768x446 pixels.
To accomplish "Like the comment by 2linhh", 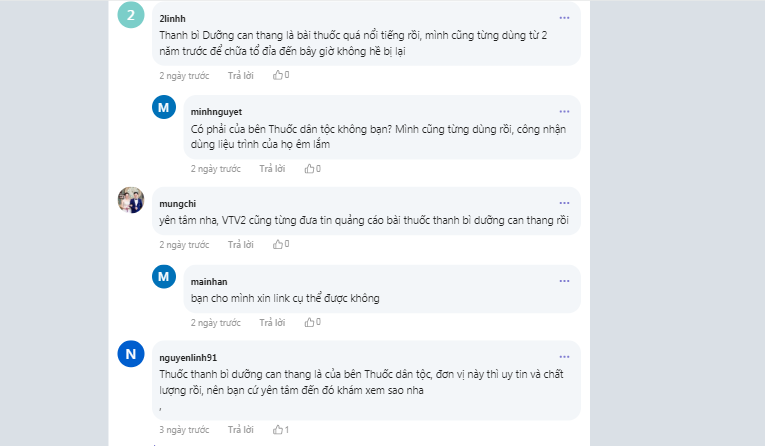I will click(x=278, y=75).
